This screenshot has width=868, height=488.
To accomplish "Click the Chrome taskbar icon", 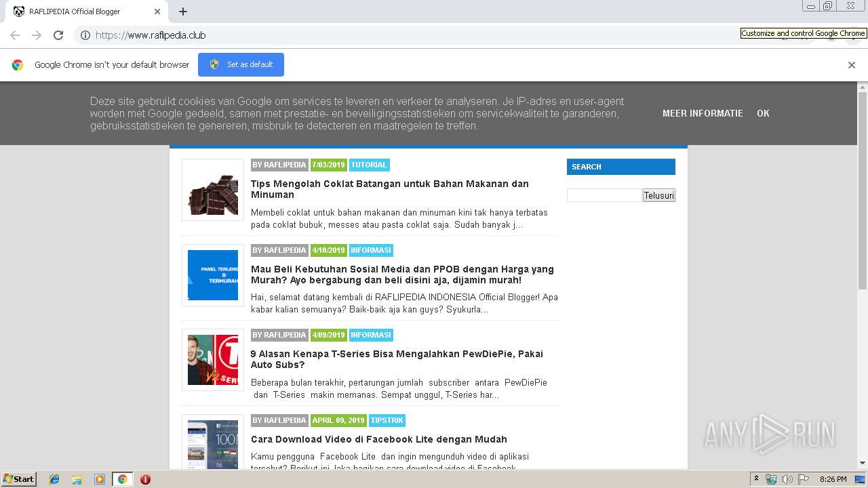I will point(123,479).
